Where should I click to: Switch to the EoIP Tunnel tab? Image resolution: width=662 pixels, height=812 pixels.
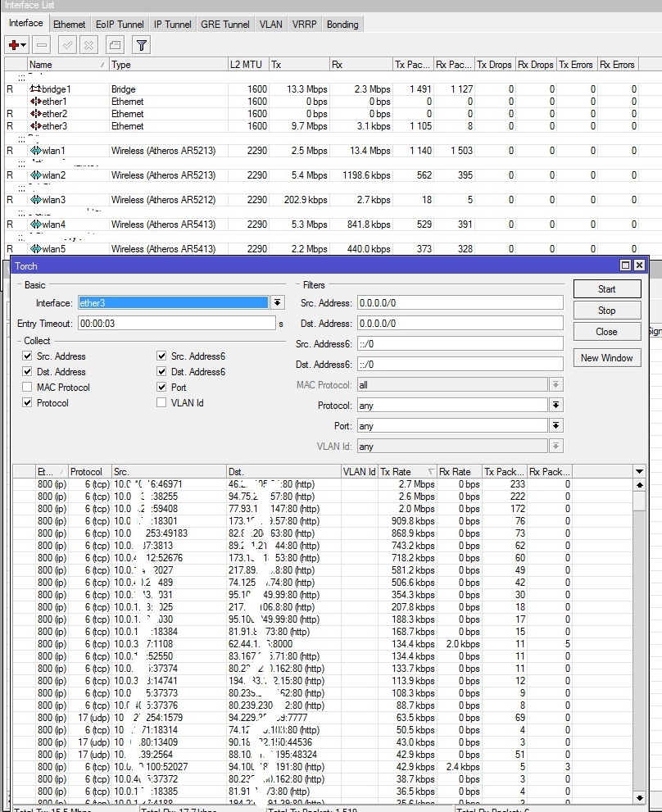[120, 25]
